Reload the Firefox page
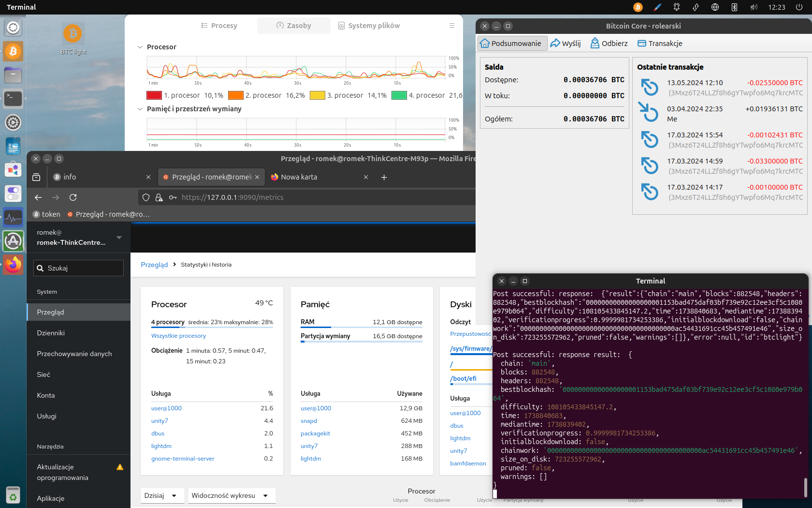Image resolution: width=812 pixels, height=508 pixels. point(73,197)
